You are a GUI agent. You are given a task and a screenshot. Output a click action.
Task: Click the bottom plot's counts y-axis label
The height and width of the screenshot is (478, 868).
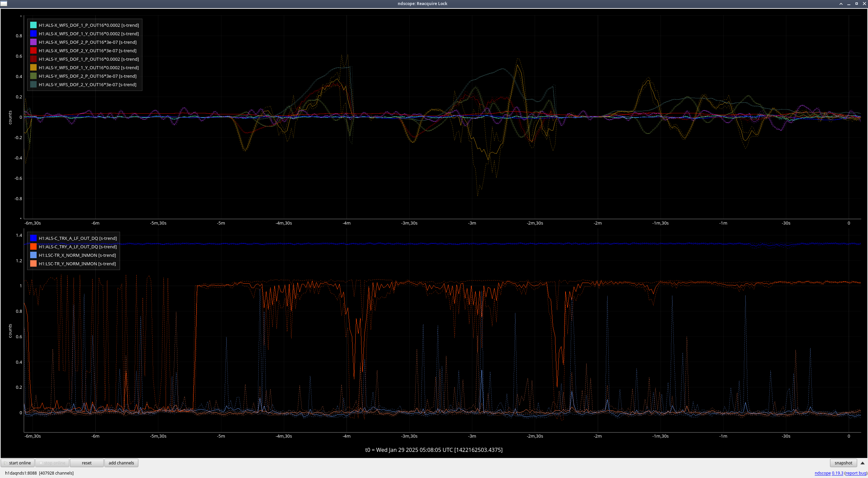(x=10, y=330)
